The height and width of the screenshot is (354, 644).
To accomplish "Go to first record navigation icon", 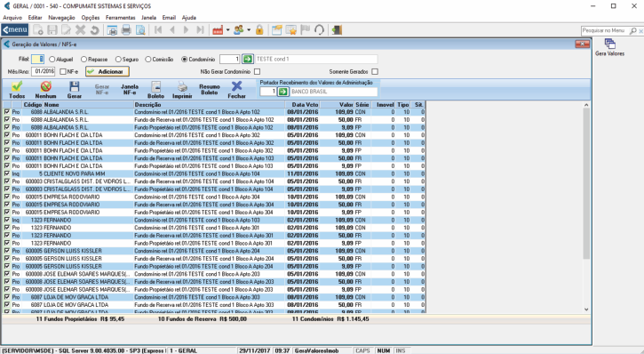I will click(158, 29).
